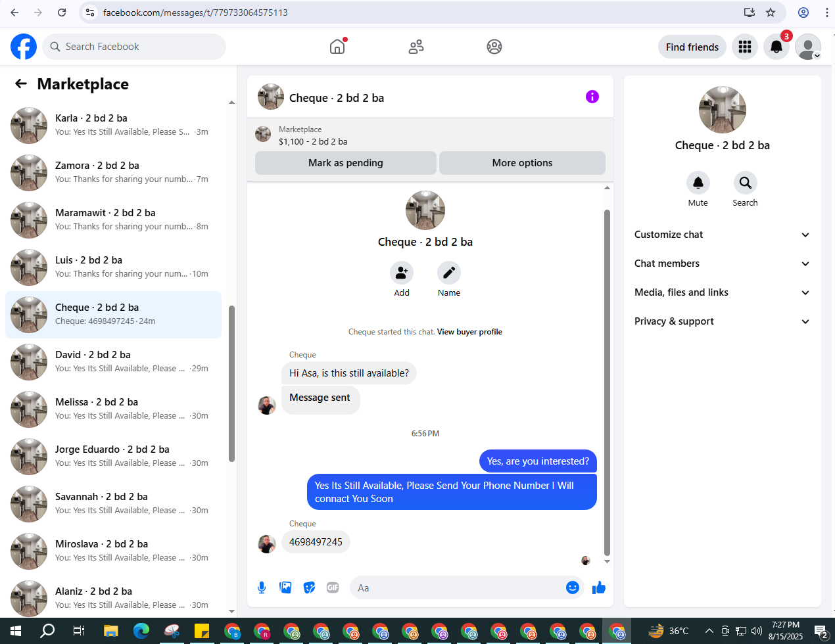Open the Chrome three-dot menu
Screen dimensions: 835x644
(x=826, y=12)
